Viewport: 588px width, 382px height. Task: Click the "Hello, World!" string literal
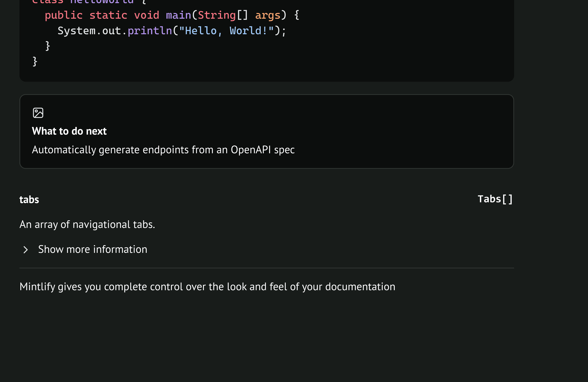[226, 31]
